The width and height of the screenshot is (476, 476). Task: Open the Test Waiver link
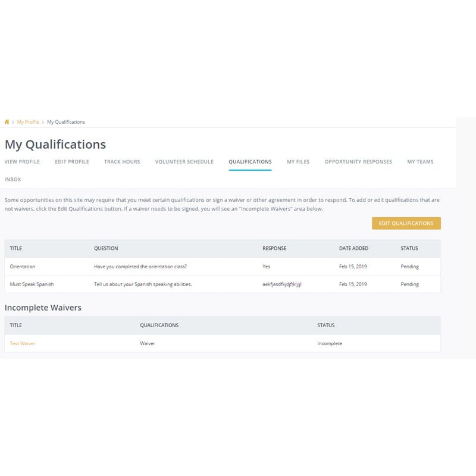23,343
